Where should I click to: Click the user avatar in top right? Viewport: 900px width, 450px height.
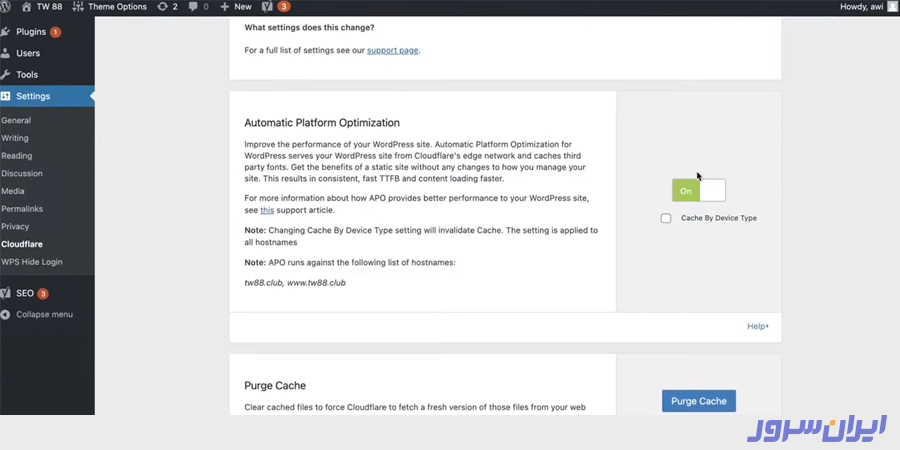(x=893, y=7)
